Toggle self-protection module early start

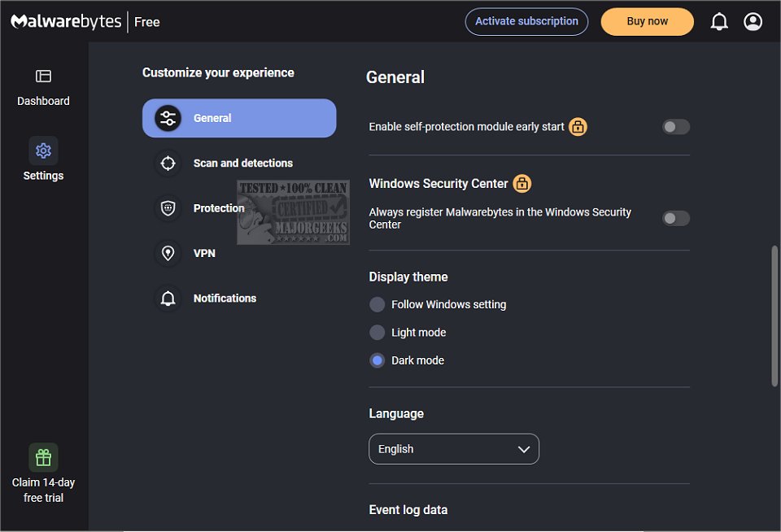675,127
